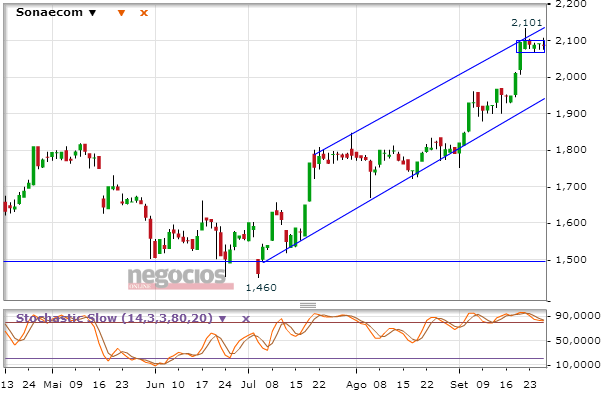Viewport: 610px width, 395px height.
Task: Remove the Sonaecom series via orange x
Action: [x=144, y=13]
